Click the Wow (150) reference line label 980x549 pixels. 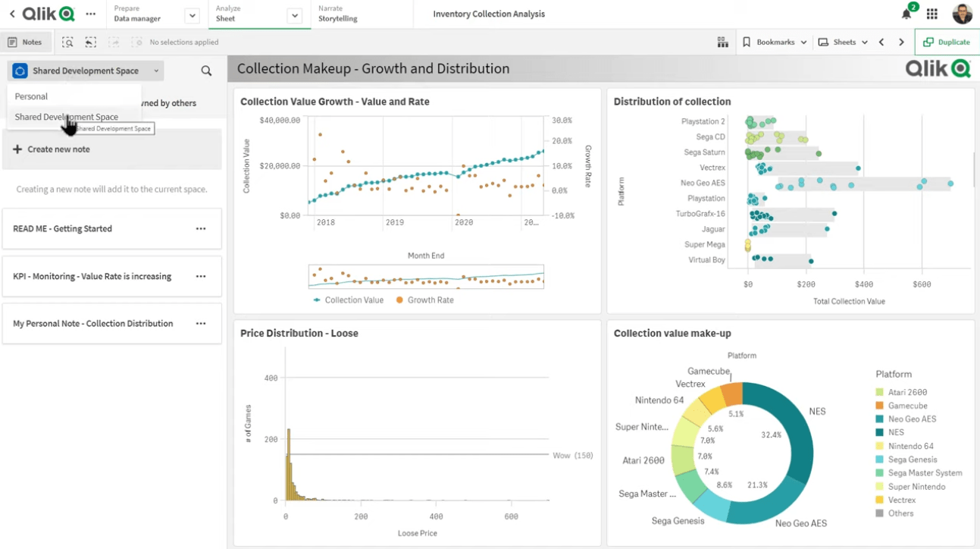pyautogui.click(x=572, y=455)
